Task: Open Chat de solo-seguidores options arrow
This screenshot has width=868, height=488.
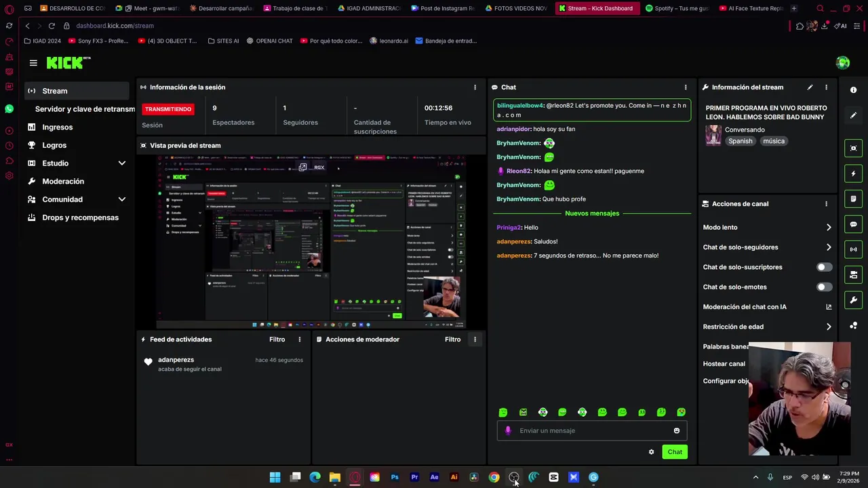Action: coord(828,247)
